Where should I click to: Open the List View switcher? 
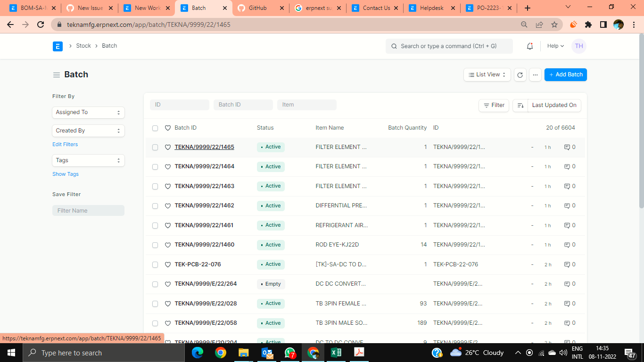click(x=487, y=74)
